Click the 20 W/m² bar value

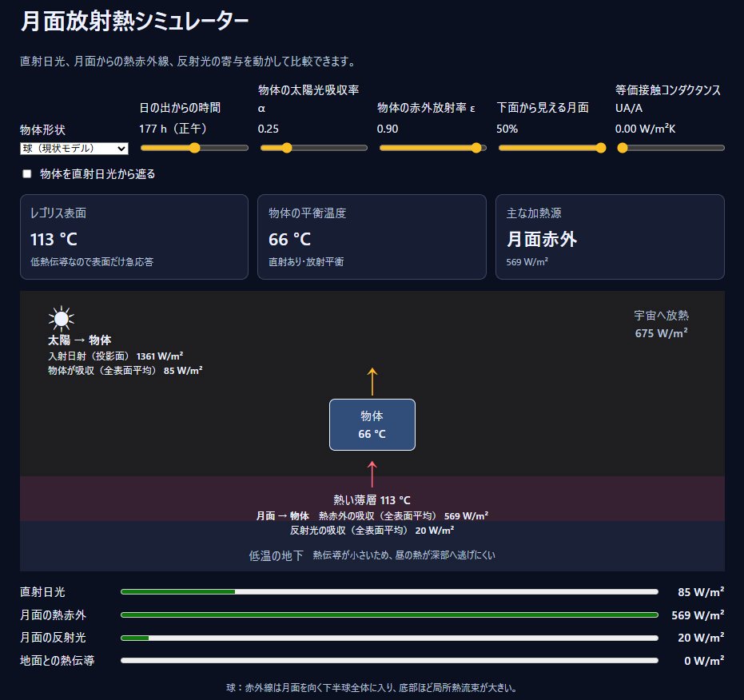point(701,638)
